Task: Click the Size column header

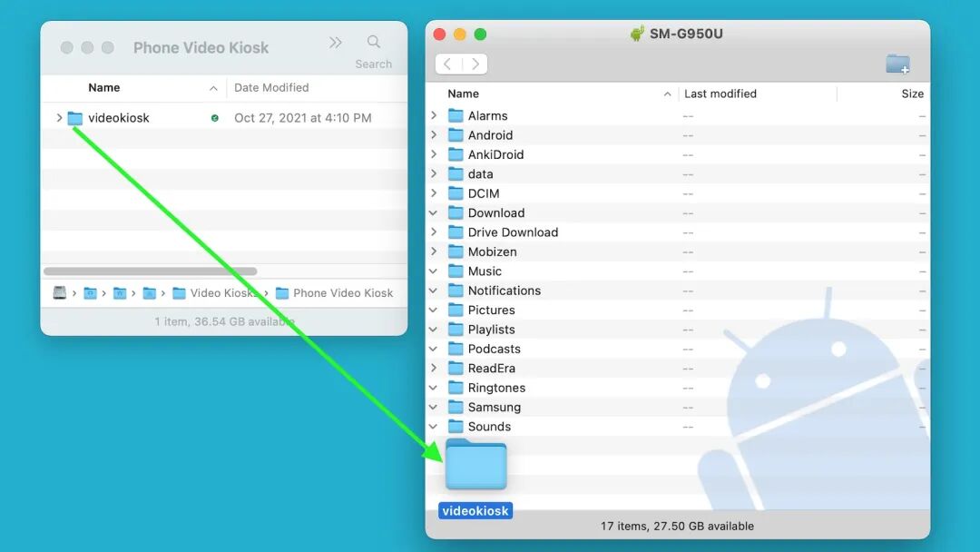Action: 912,94
